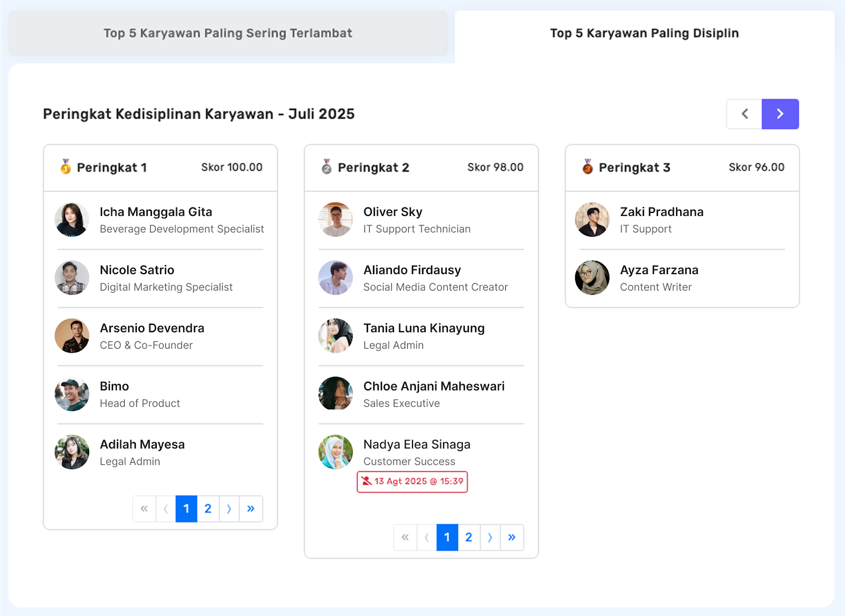Click the gold medal icon for Peringkat 1
Viewport: 845px width, 616px height.
click(65, 167)
